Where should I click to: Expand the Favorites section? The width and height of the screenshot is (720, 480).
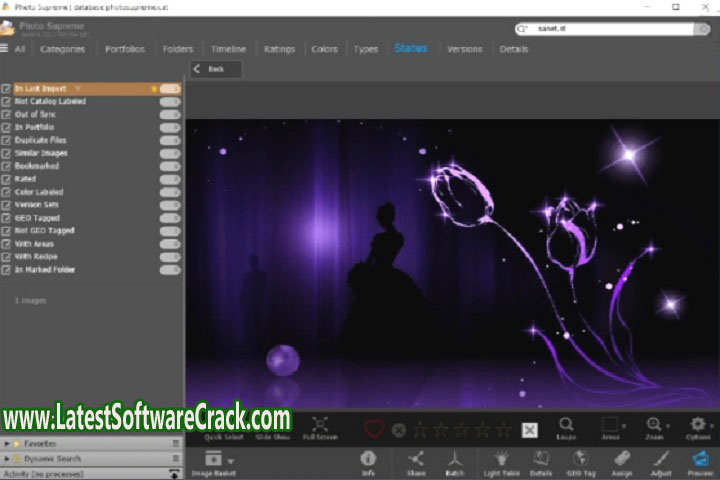(6, 444)
